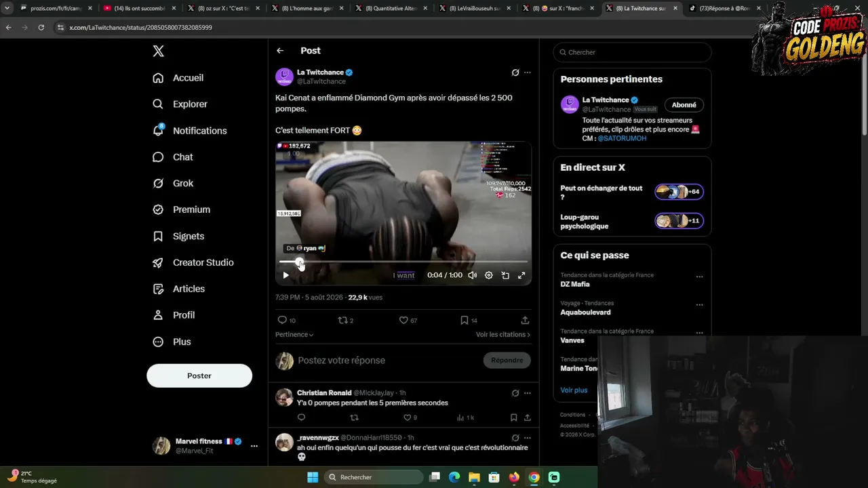Activate picture-in-picture on the video
Screen dimensions: 868x488
[x=505, y=275]
